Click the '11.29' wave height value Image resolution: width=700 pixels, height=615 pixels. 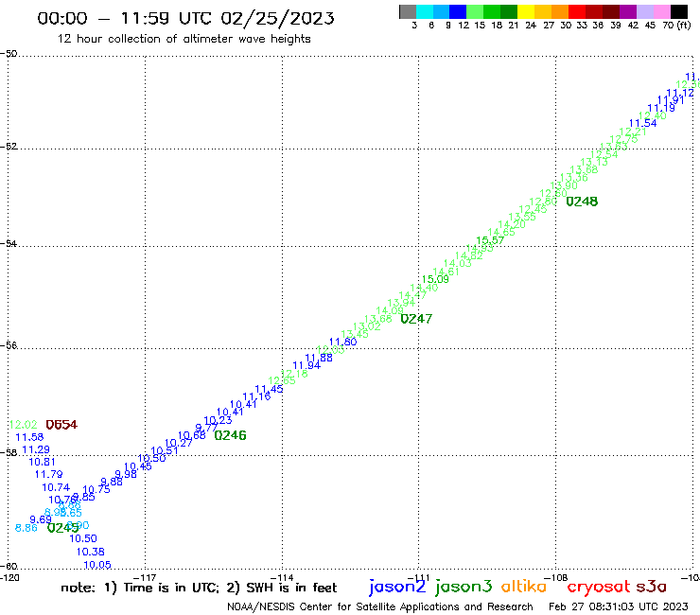click(x=36, y=449)
